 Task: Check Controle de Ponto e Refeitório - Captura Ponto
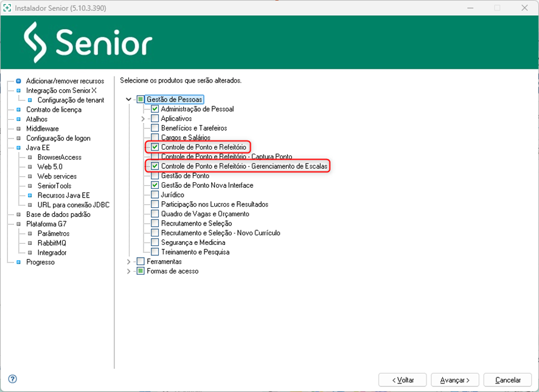coord(155,157)
